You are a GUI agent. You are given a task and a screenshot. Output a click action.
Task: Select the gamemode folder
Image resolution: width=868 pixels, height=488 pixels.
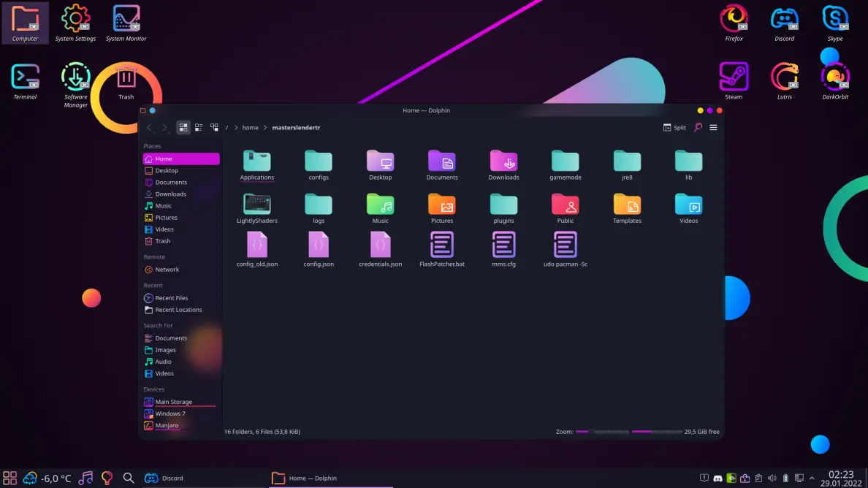566,165
